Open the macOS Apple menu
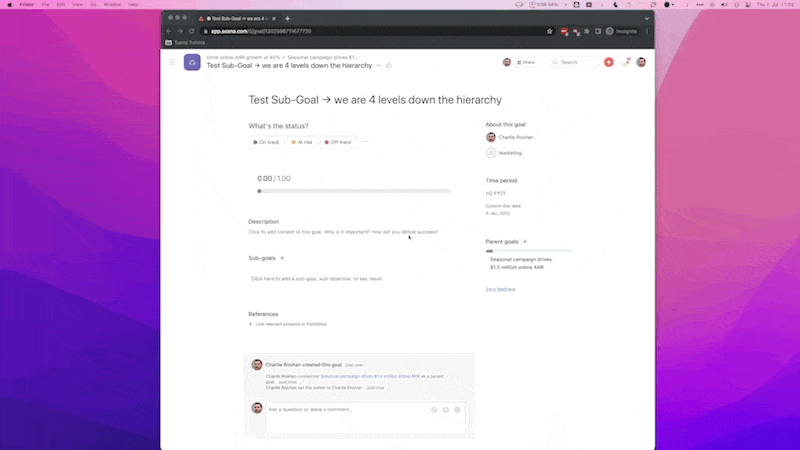Screen dimensions: 800x450 tap(9, 5)
